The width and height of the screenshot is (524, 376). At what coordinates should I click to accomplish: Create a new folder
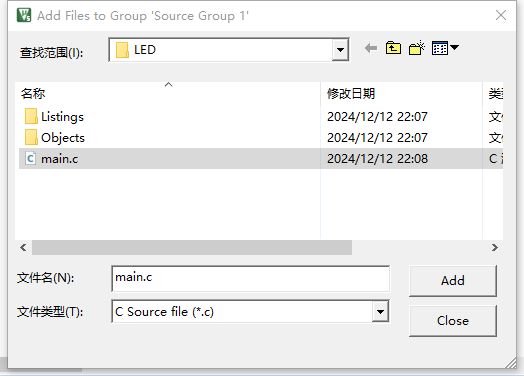pyautogui.click(x=416, y=48)
